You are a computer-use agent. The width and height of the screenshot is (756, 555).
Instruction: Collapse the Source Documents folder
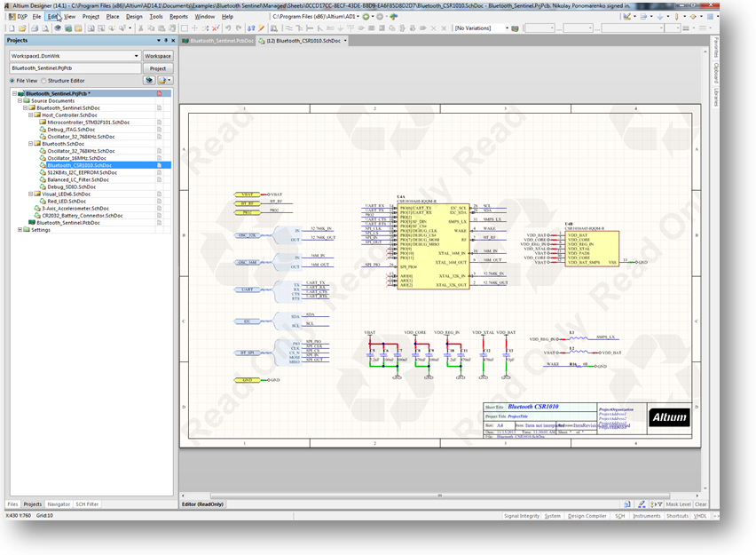pyautogui.click(x=20, y=101)
